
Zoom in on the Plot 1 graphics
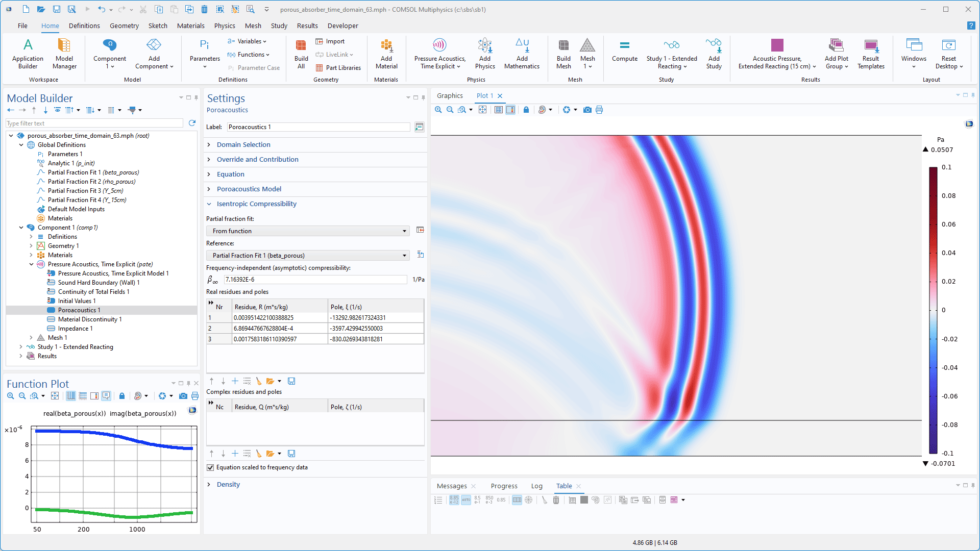coord(438,110)
